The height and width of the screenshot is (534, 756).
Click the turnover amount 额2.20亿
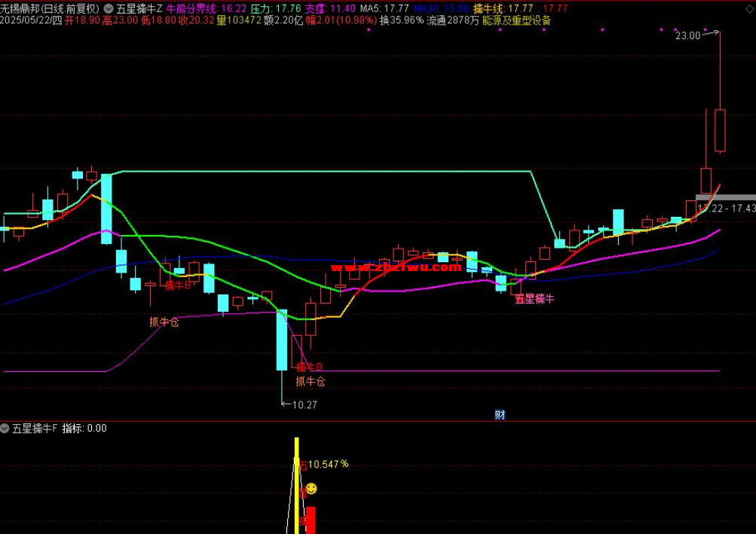pyautogui.click(x=284, y=21)
